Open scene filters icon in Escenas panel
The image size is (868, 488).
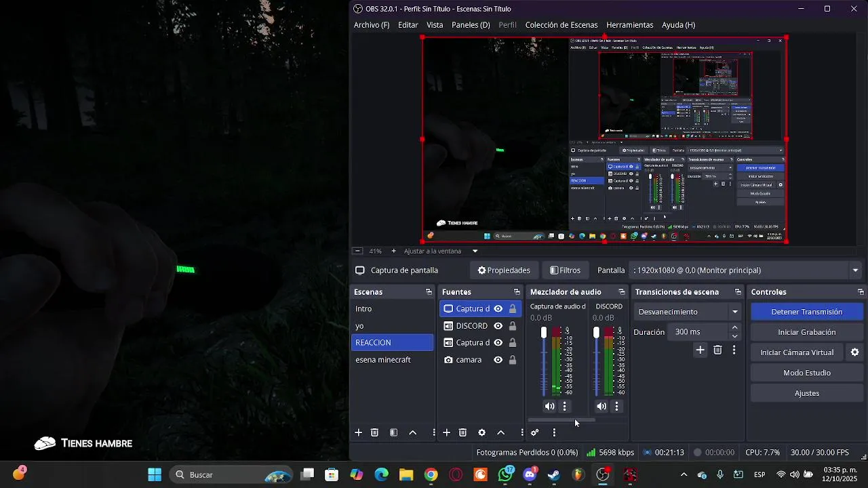(x=393, y=432)
